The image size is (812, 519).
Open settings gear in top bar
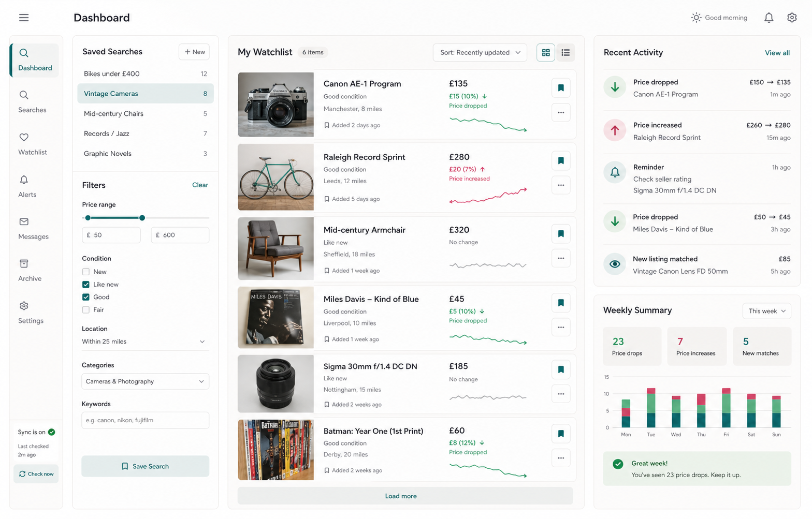pos(792,18)
